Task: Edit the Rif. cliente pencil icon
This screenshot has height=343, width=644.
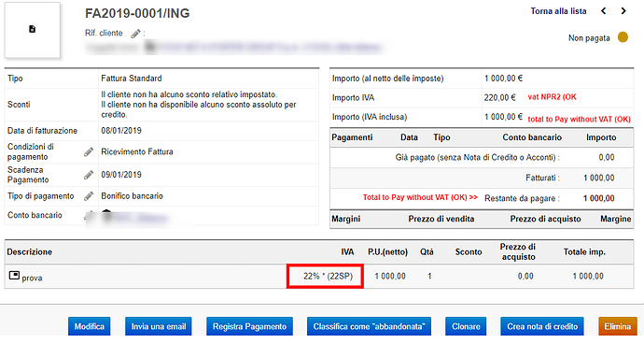Action: coord(135,34)
